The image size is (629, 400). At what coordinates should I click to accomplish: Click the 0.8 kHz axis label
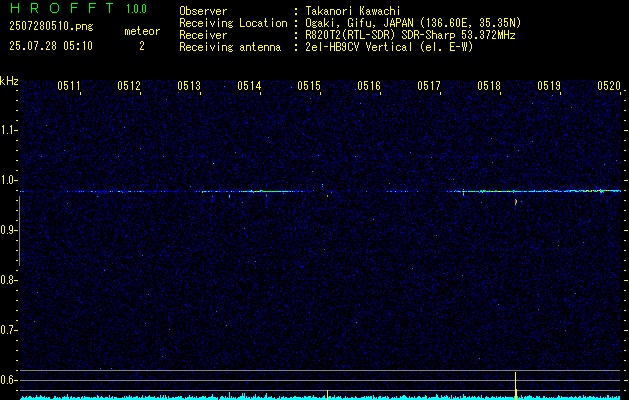8,280
